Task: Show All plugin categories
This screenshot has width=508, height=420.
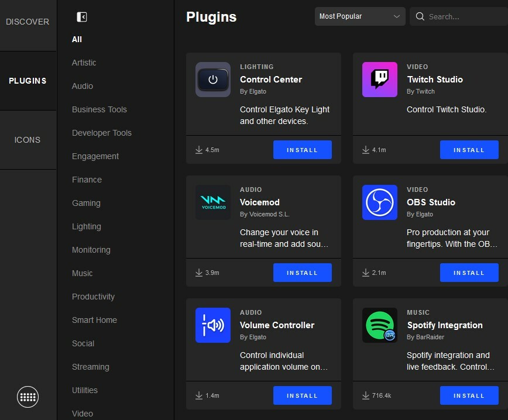Action: [77, 40]
